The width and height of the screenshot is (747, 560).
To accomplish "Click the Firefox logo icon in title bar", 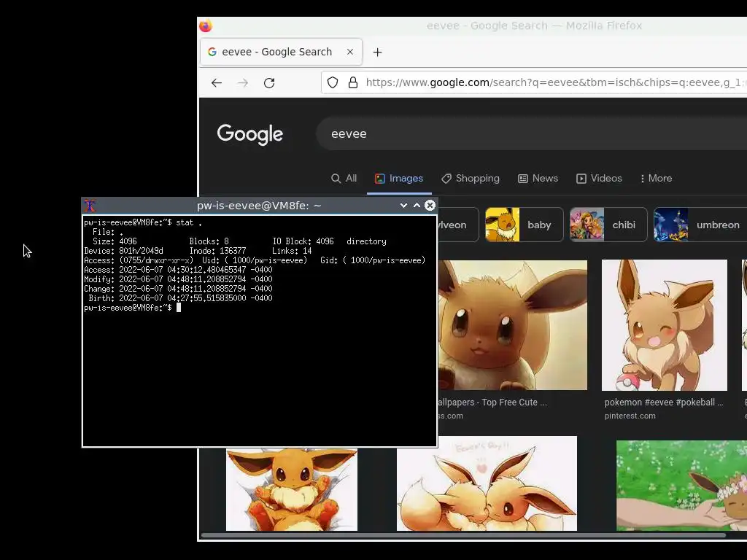I will (x=205, y=26).
